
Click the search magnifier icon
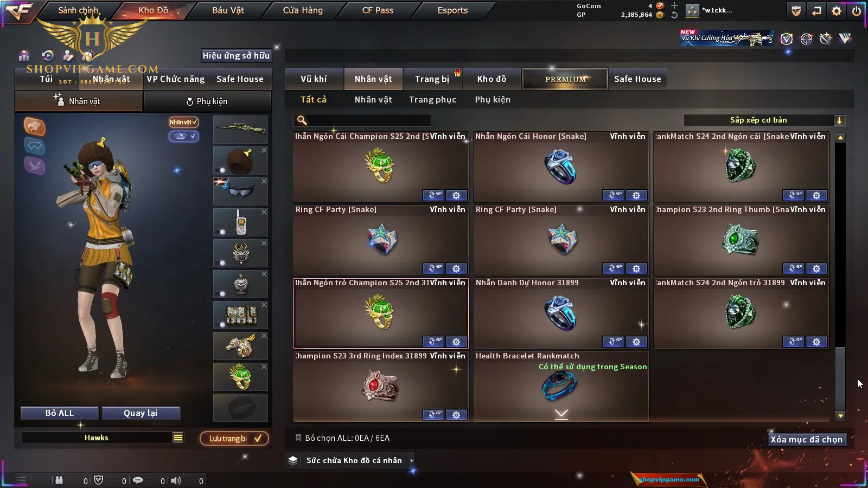pyautogui.click(x=302, y=120)
